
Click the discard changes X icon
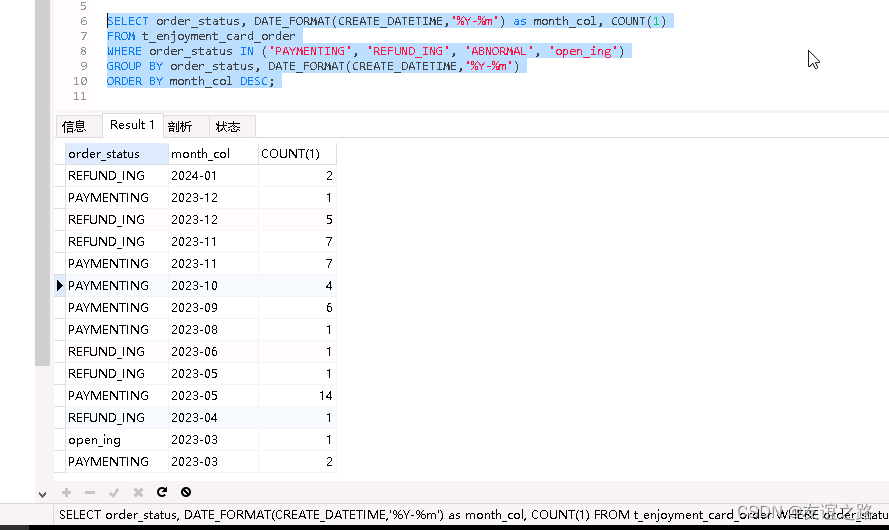138,492
